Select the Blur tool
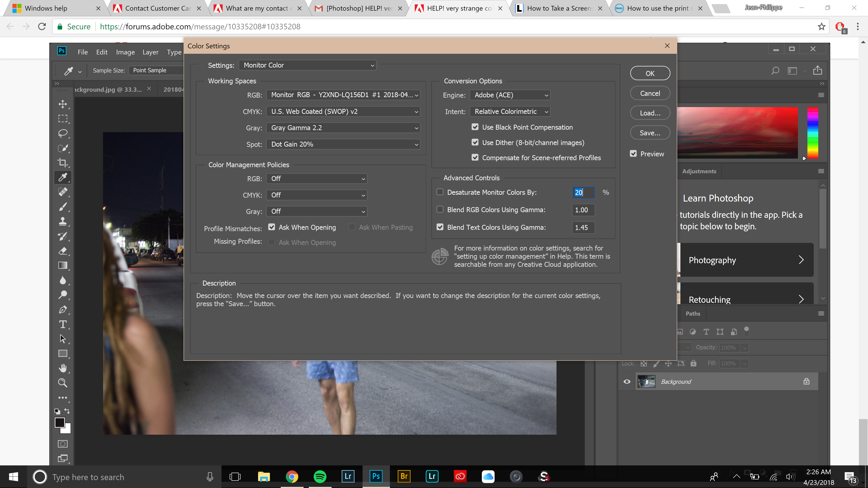Image resolution: width=868 pixels, height=488 pixels. (63, 280)
